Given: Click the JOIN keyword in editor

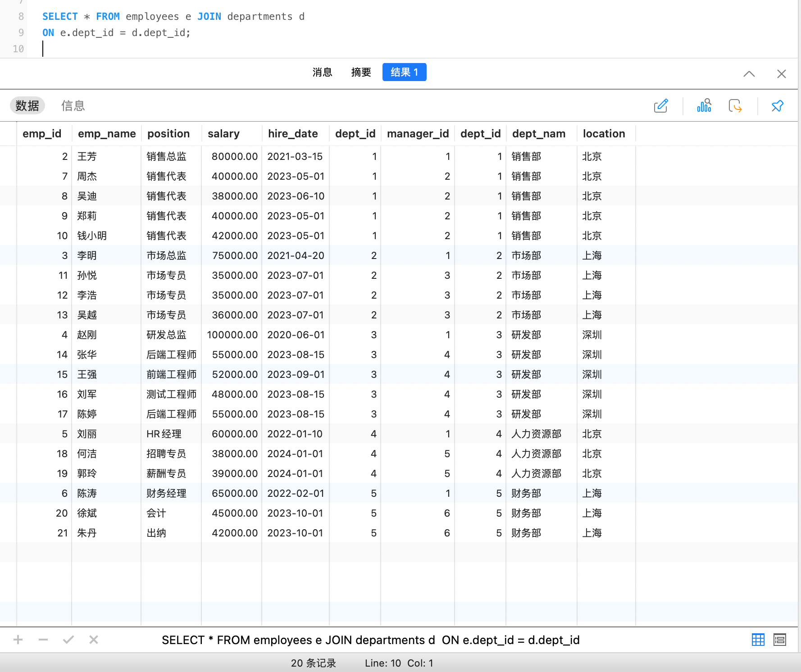Looking at the screenshot, I should pyautogui.click(x=209, y=17).
